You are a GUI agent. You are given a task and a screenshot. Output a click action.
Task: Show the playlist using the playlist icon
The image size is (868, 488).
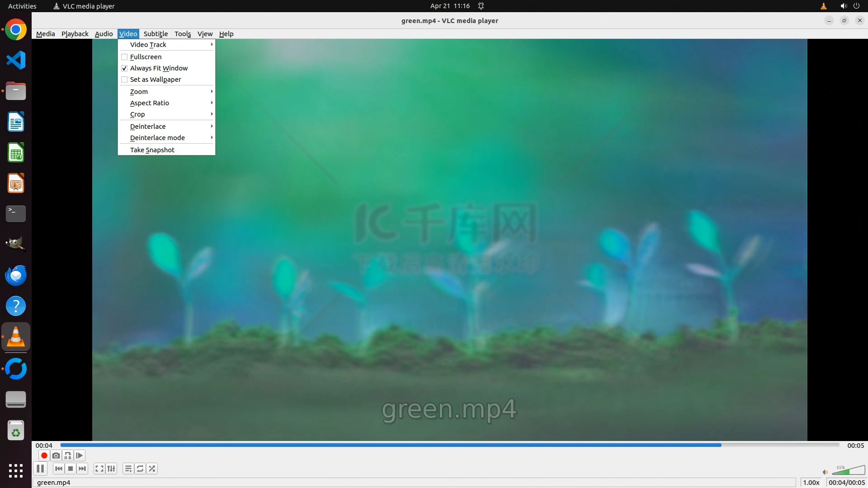[128, 469]
